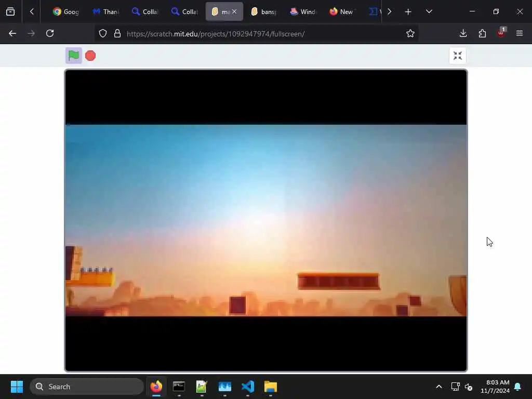
Task: Close the active Scratch tab
Action: (x=234, y=11)
